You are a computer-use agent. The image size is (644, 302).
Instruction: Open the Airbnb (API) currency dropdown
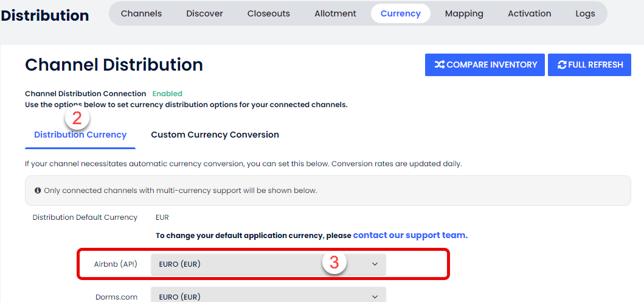pyautogui.click(x=268, y=264)
